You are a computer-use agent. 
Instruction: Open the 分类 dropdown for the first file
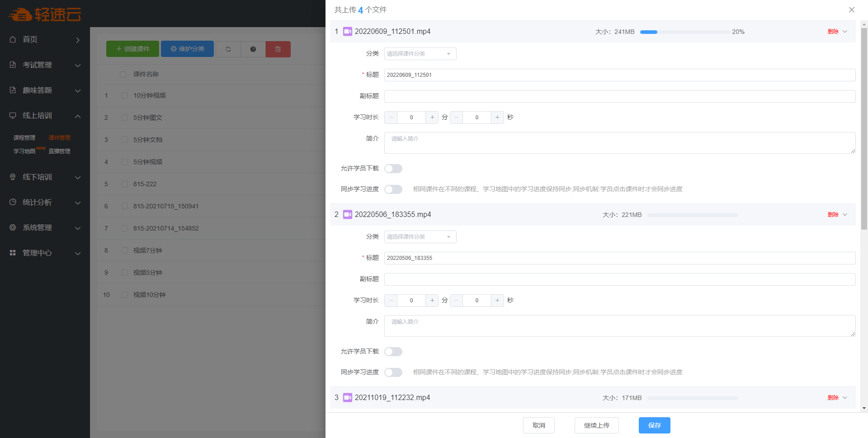420,54
